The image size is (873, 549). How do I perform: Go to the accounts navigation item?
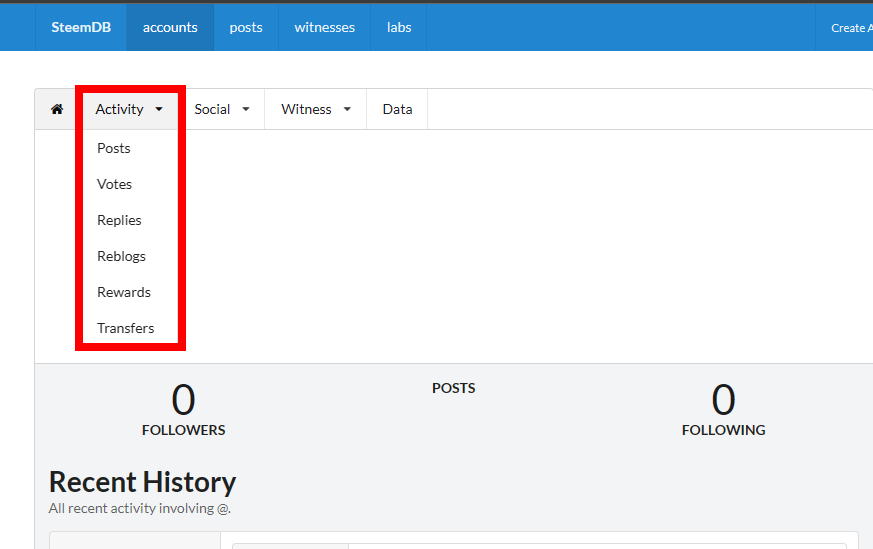pyautogui.click(x=170, y=27)
